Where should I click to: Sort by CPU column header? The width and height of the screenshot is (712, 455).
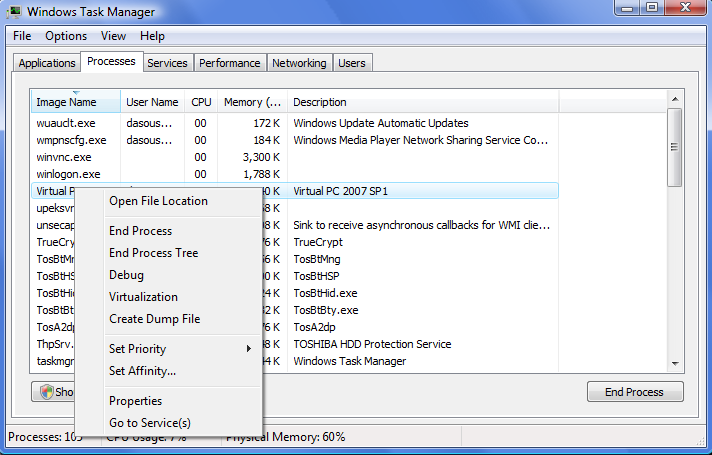[201, 102]
